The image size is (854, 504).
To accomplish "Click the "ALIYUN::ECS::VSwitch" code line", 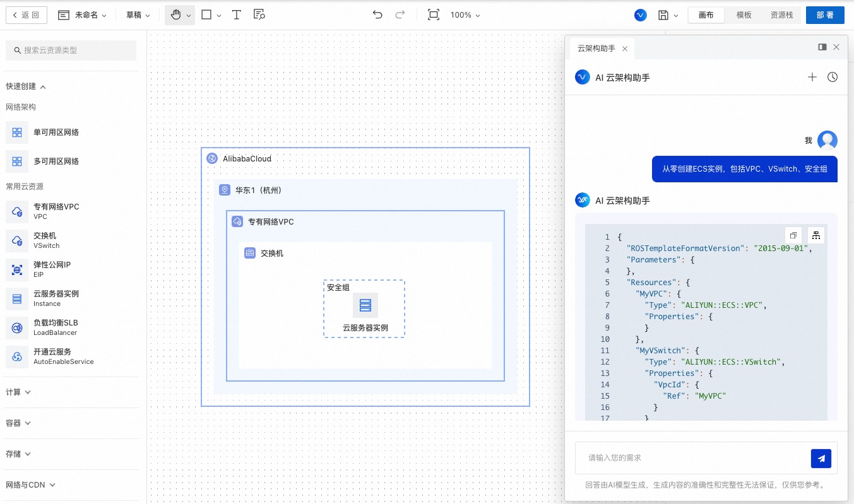I will 715,362.
